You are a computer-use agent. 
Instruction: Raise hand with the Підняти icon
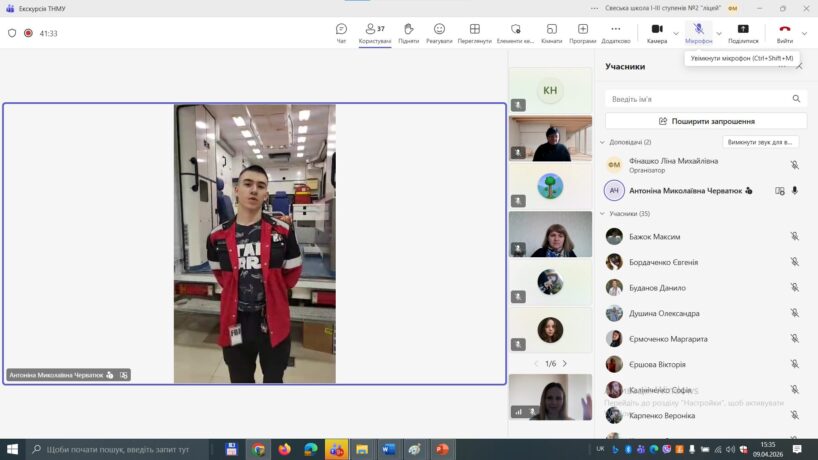point(408,32)
